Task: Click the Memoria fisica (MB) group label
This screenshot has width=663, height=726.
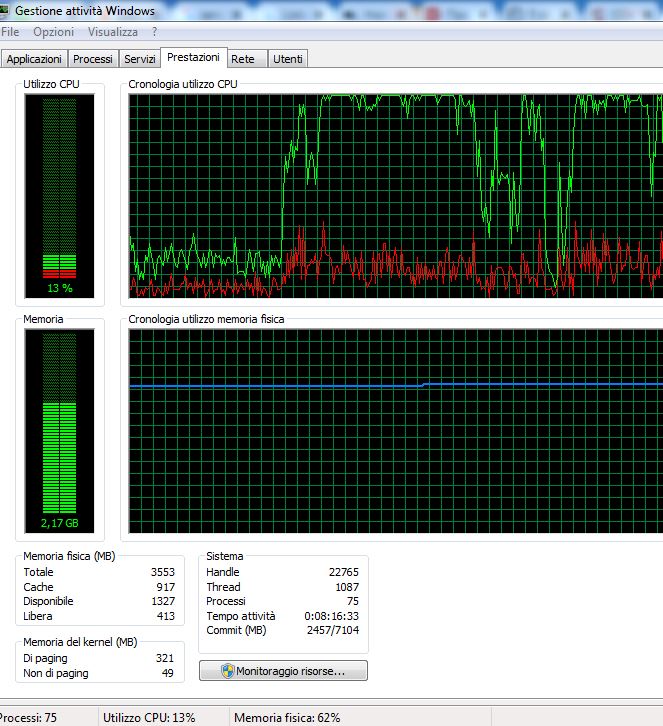Action: [69, 556]
